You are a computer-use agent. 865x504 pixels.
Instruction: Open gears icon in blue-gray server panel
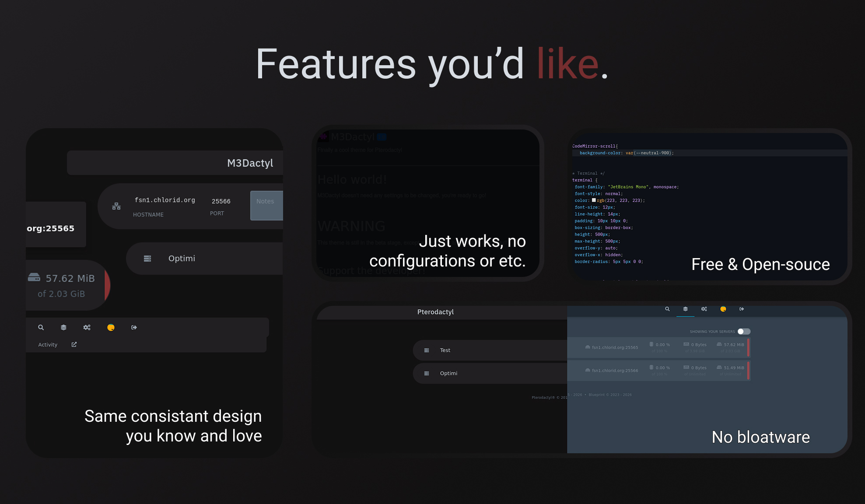(704, 309)
